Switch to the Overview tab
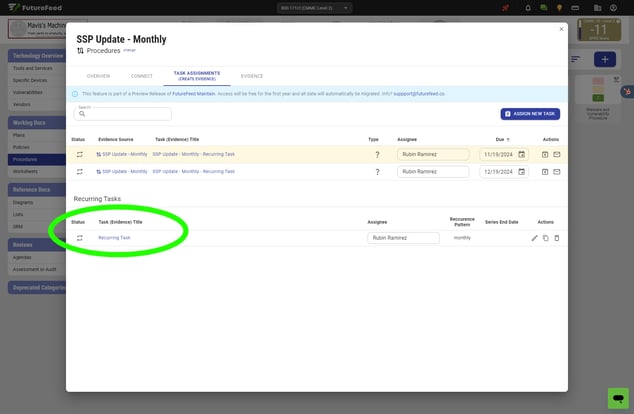The height and width of the screenshot is (414, 634). (x=98, y=76)
